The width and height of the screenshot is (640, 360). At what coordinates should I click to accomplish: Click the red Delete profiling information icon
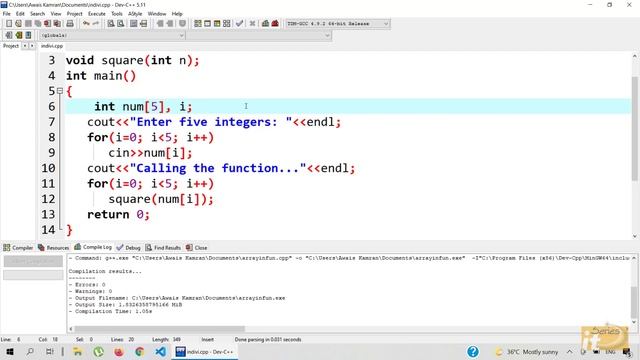[x=275, y=24]
